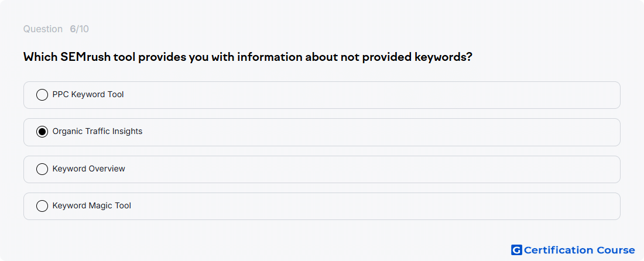Viewport: 644px width, 261px height.
Task: Click the "Keyword Magic Tool" answer text
Action: 91,205
